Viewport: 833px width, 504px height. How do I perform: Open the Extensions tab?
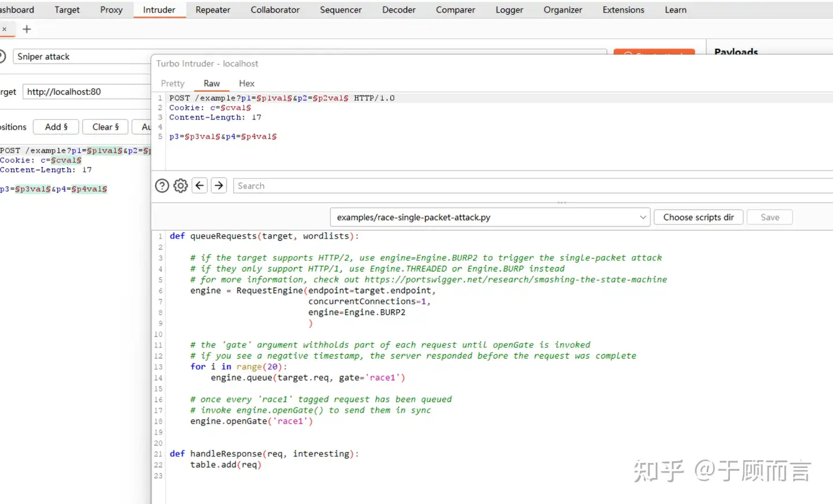click(x=623, y=10)
